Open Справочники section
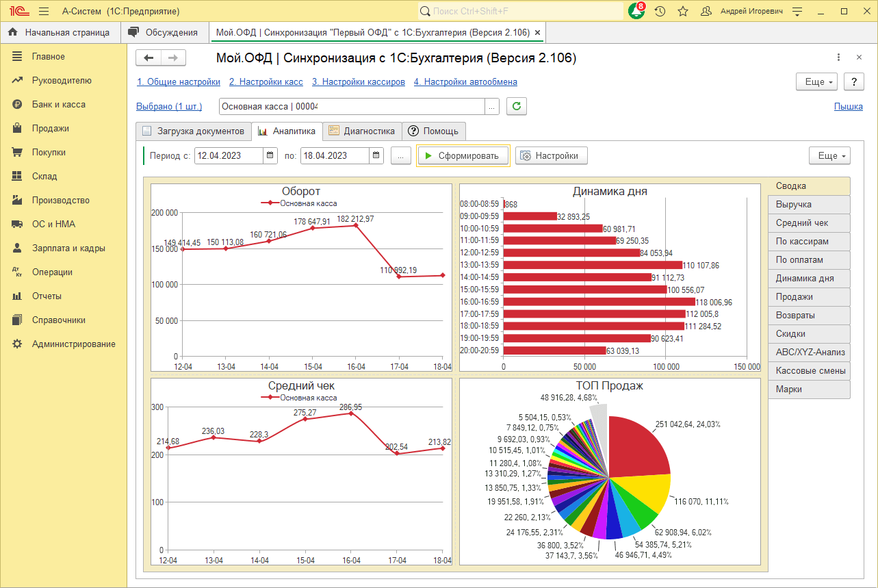Image resolution: width=878 pixels, height=588 pixels. click(x=64, y=320)
